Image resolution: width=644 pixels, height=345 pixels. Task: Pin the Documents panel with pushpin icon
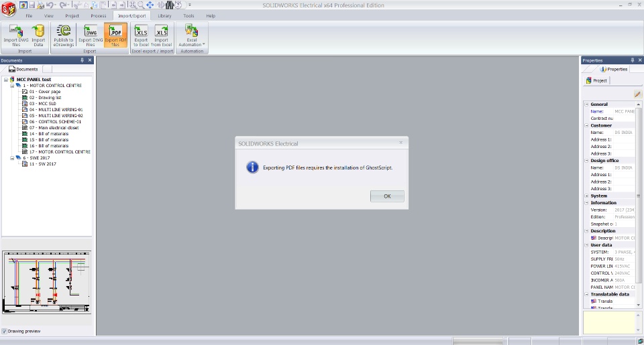tap(82, 60)
